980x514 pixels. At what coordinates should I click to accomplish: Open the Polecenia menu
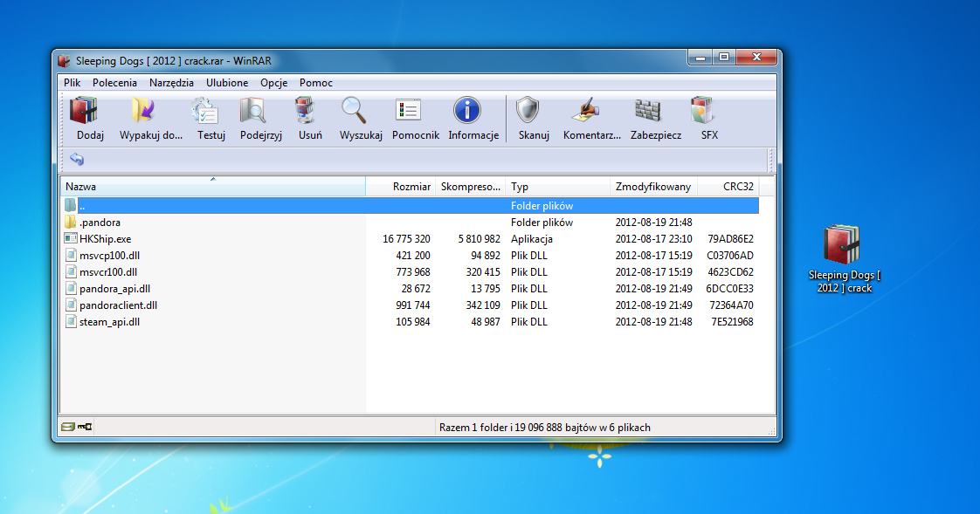114,82
